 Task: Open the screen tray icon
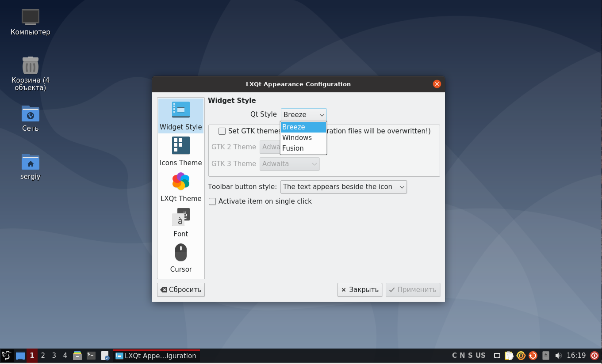[497, 356]
